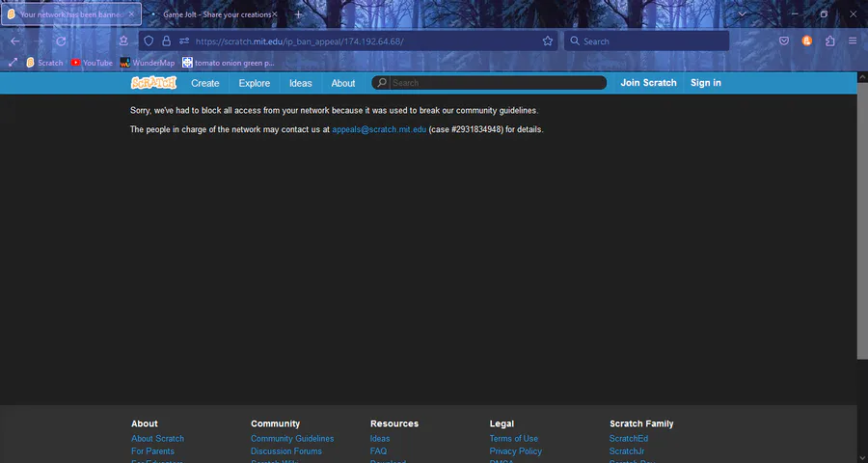Screen dimensions: 868x463
Task: Open a new tab with the plus icon
Action: [x=298, y=14]
